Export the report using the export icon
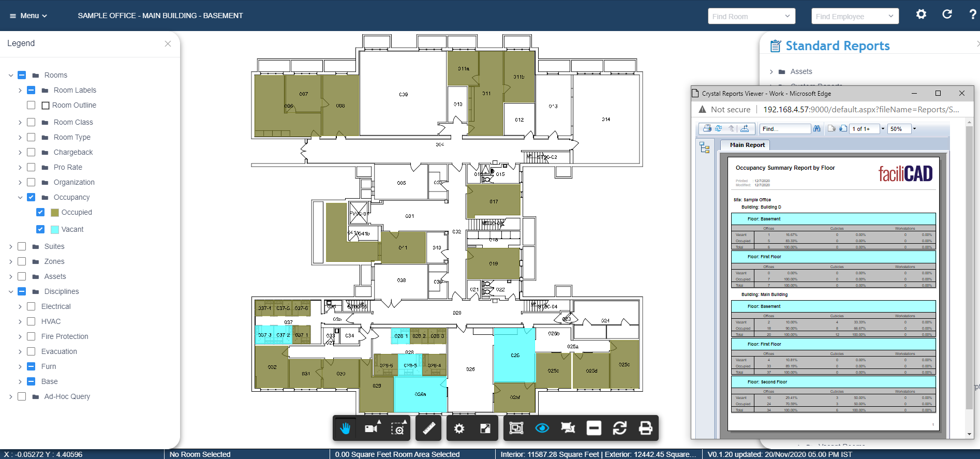Image resolution: width=980 pixels, height=459 pixels. click(745, 129)
